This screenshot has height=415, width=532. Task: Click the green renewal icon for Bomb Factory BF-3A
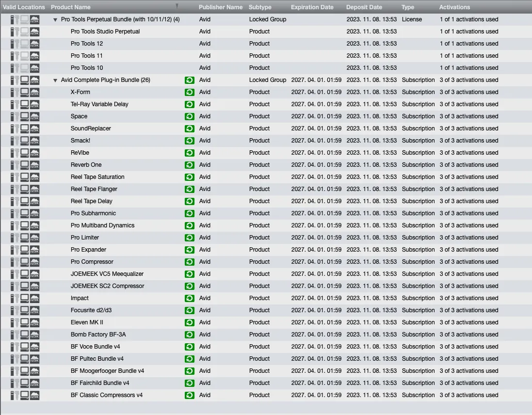click(x=189, y=335)
